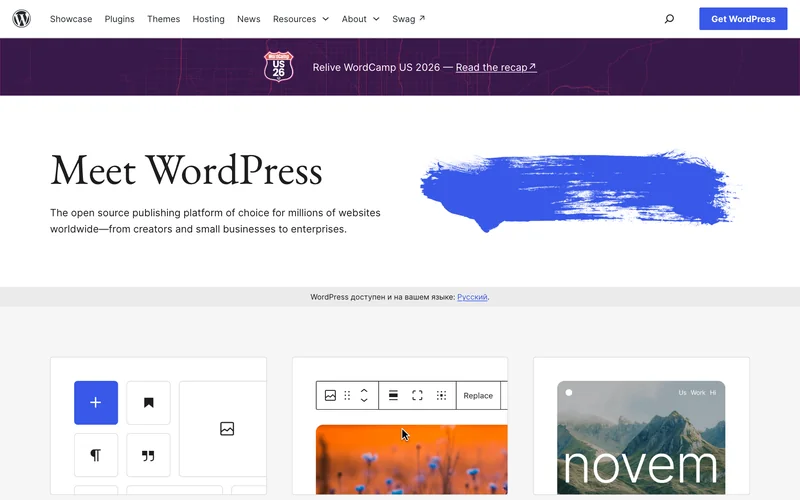Click the Meet WordPress heading
This screenshot has height=500, width=800.
pos(186,170)
